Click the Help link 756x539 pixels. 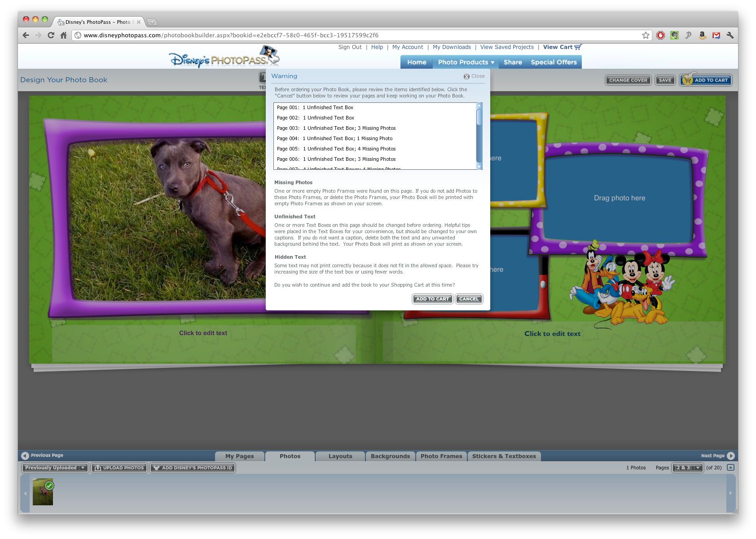377,47
